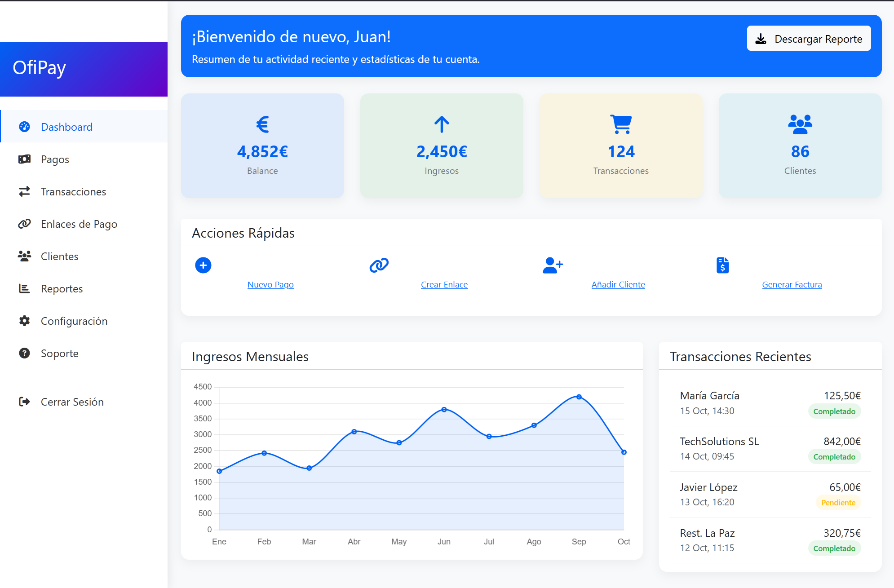Open Transacciones in sidebar navigation
The width and height of the screenshot is (894, 588).
[73, 192]
